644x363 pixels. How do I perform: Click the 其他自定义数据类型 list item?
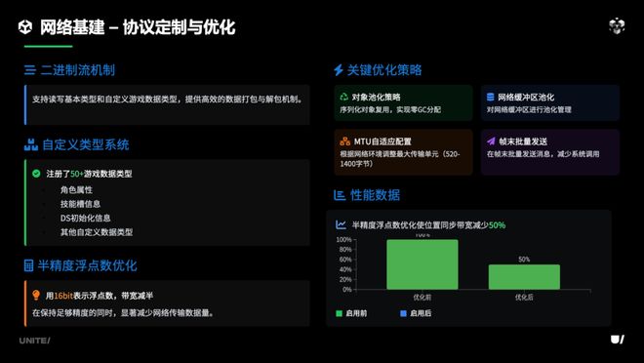tap(97, 232)
